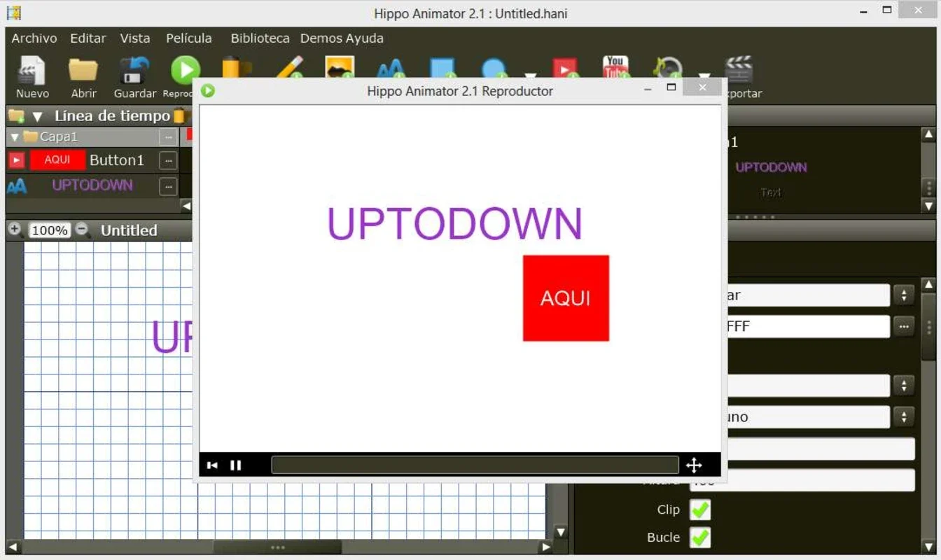Click the fullscreen cross-arrows icon in player
This screenshot has height=560, width=941.
point(694,465)
